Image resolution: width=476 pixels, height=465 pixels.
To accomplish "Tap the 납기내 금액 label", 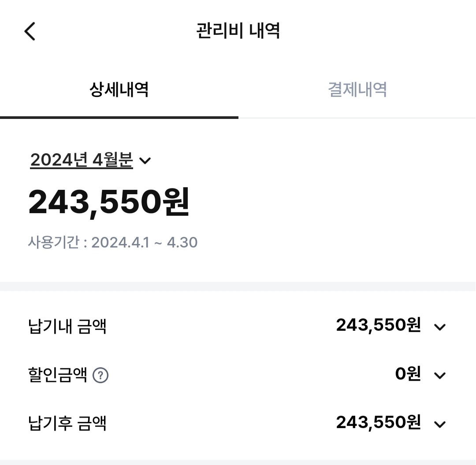I will (67, 327).
